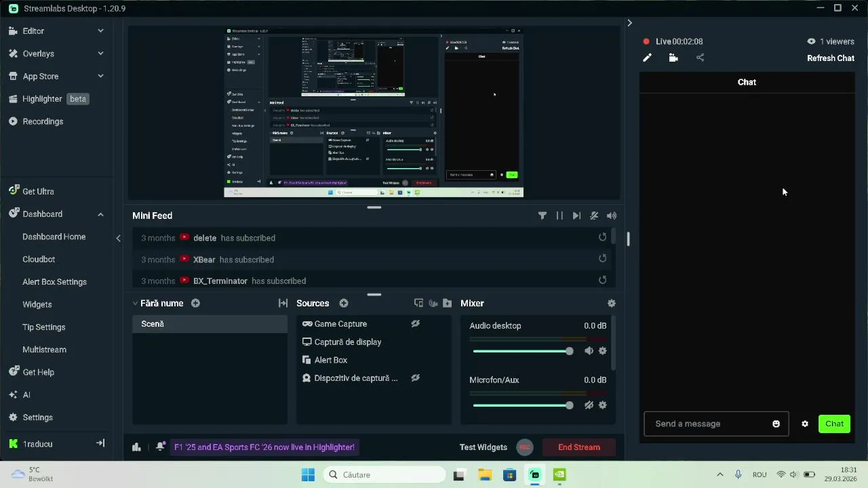This screenshot has width=868, height=488.
Task: Toggle Studio Mode icon in Sources
Action: point(418,303)
